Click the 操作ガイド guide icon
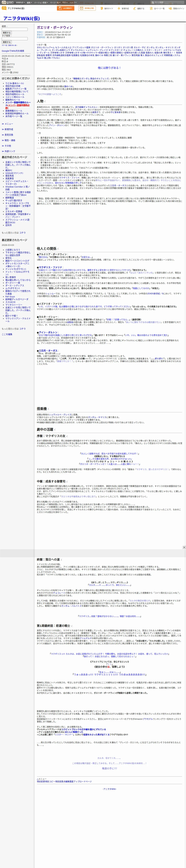The image size is (186, 868). pos(101,8)
